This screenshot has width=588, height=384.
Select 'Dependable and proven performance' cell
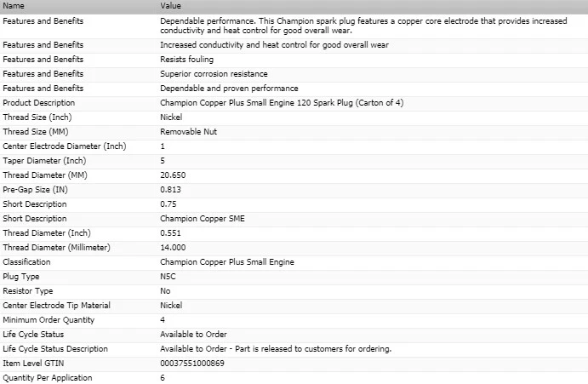[229, 89]
